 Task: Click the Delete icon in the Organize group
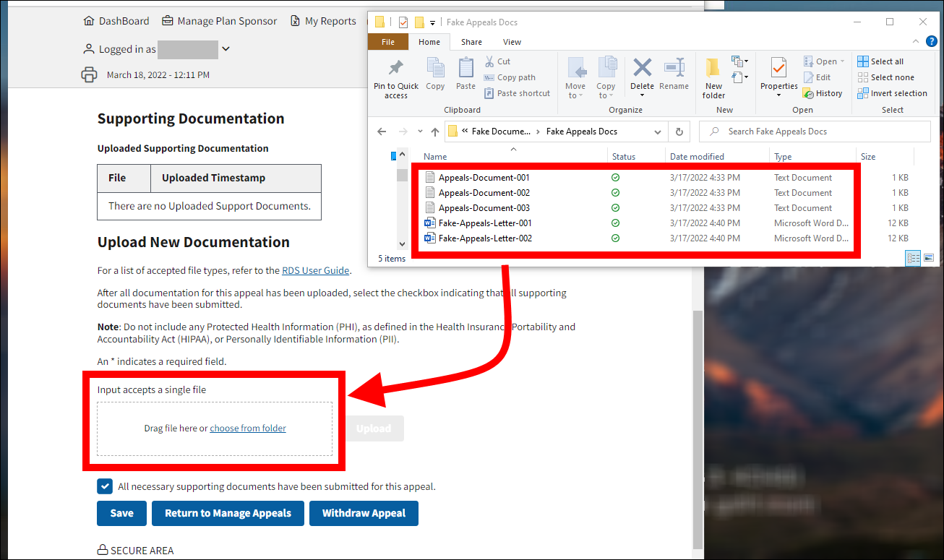click(642, 69)
